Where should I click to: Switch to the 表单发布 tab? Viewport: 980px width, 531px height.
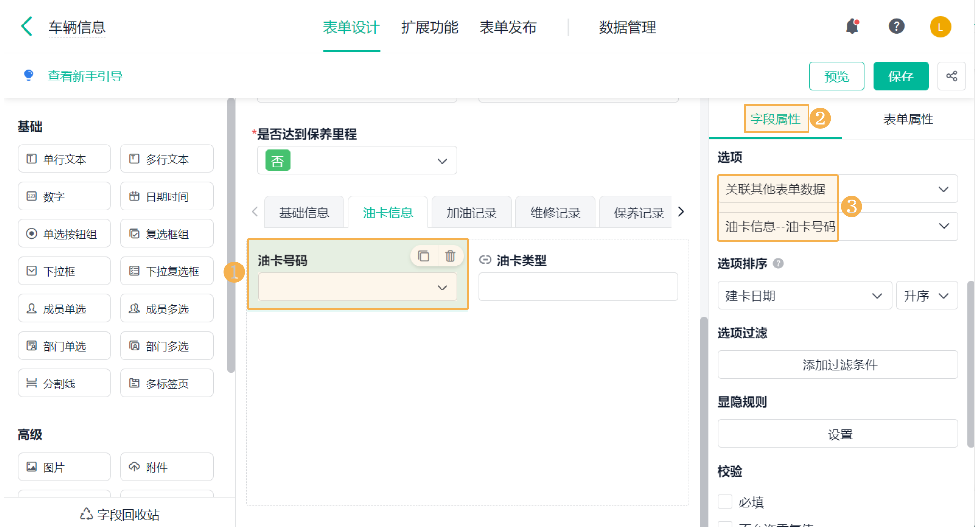pyautogui.click(x=508, y=27)
